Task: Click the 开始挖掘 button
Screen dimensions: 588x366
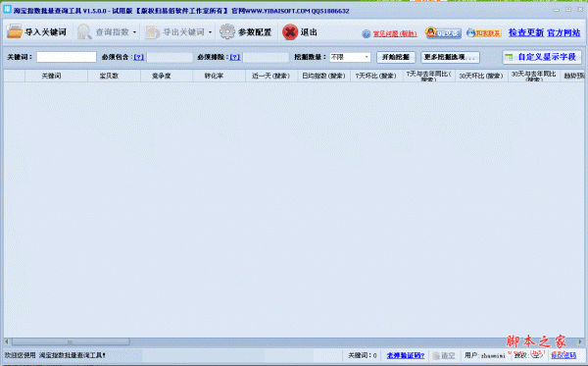Action: pyautogui.click(x=396, y=57)
